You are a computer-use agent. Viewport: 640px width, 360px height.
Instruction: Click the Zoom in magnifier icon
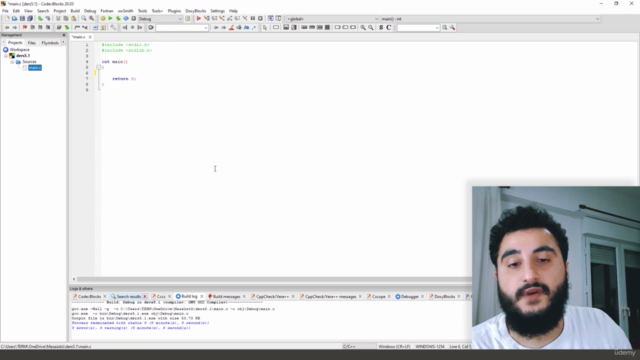click(x=363, y=28)
